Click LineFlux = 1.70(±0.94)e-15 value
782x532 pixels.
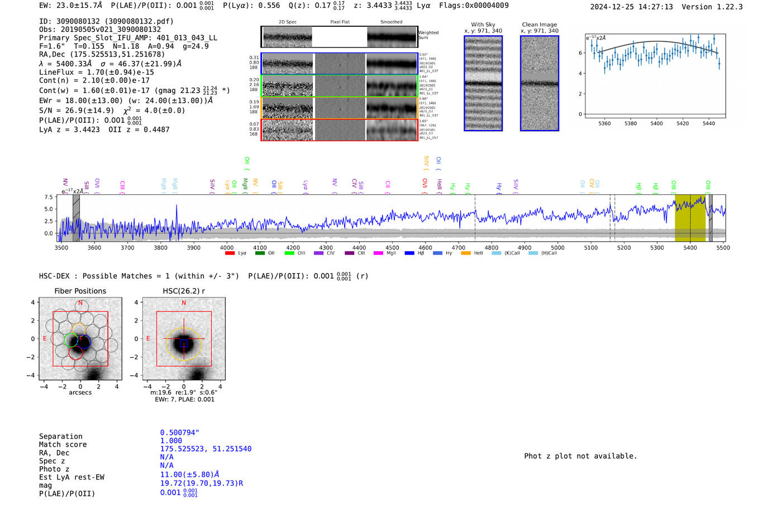tap(97, 72)
